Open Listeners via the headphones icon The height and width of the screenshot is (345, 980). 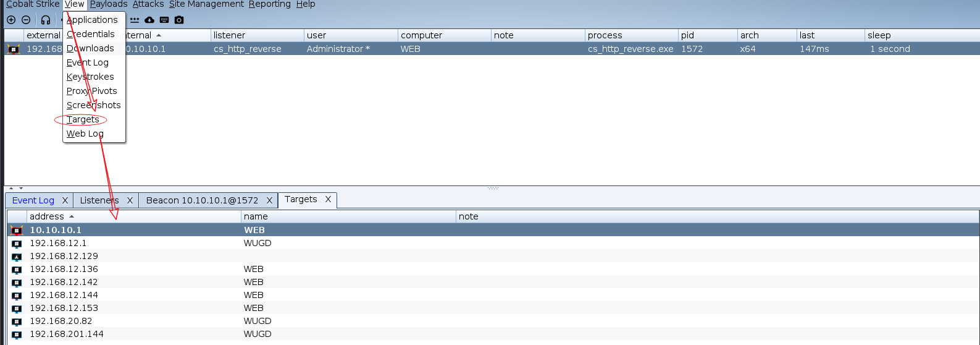(x=46, y=20)
